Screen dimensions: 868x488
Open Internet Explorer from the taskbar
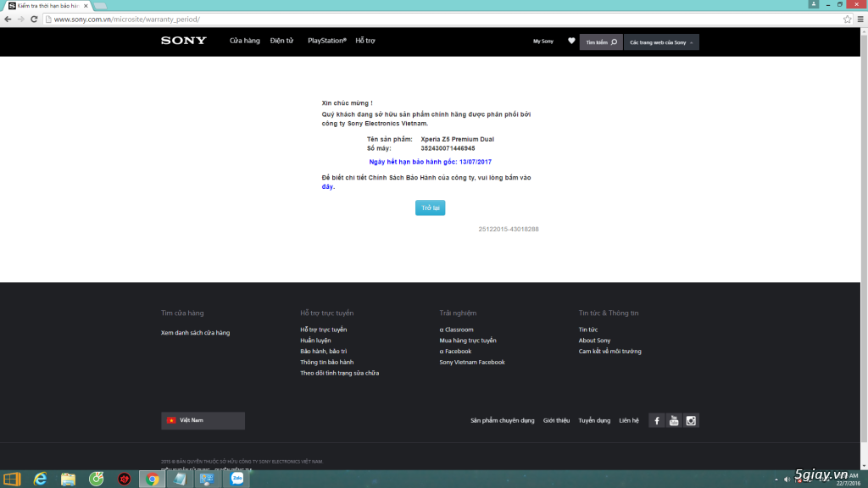(41, 480)
